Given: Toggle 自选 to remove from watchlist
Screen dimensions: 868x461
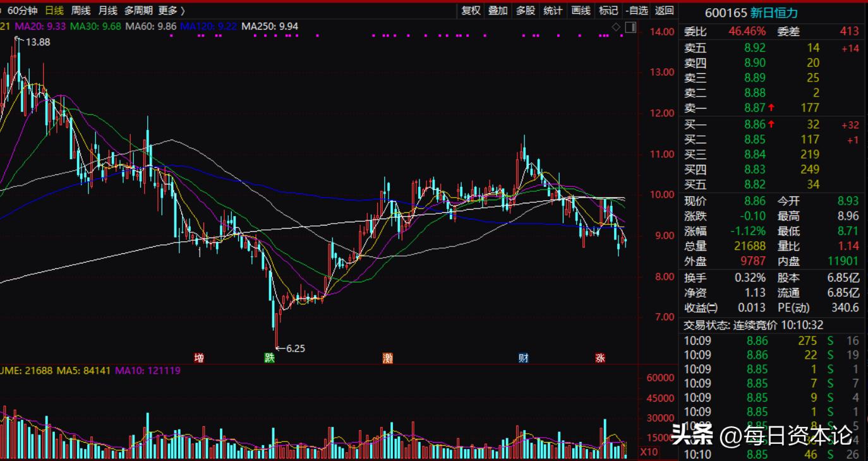Looking at the screenshot, I should click(x=637, y=10).
